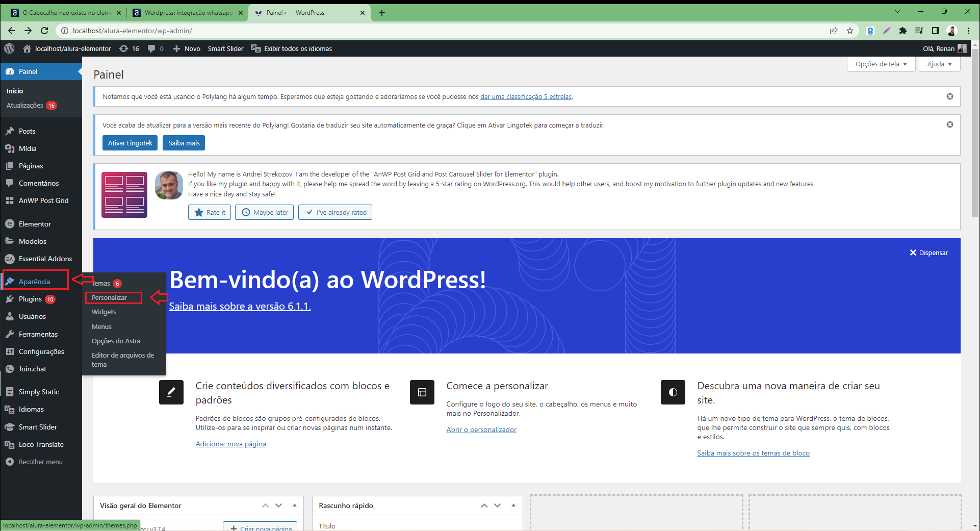Expand Opções de tela panel
980x531 pixels.
pos(881,64)
